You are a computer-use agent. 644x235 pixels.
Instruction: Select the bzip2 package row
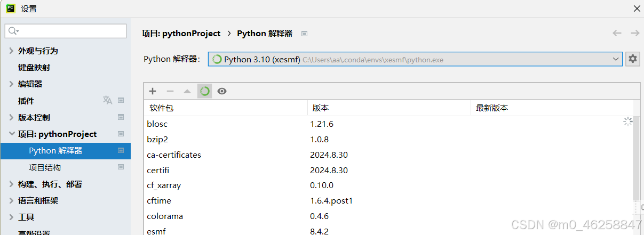click(x=388, y=139)
